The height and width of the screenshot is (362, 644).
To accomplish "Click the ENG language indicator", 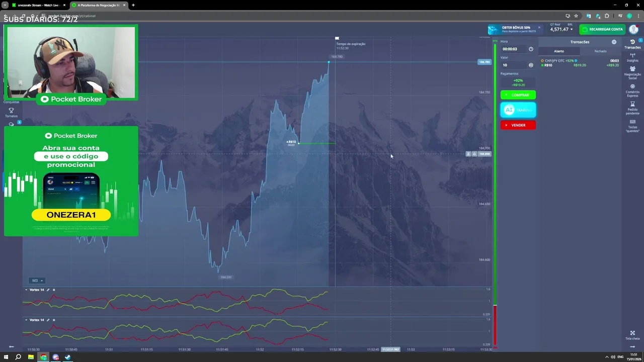I will 620,357.
